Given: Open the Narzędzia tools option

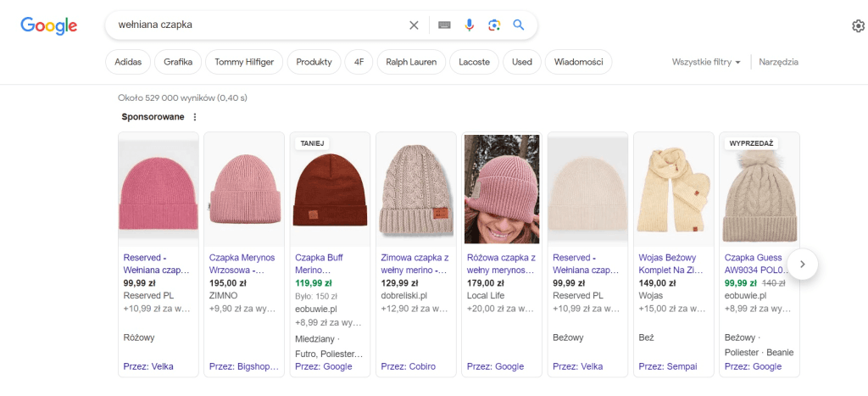Looking at the screenshot, I should point(778,62).
